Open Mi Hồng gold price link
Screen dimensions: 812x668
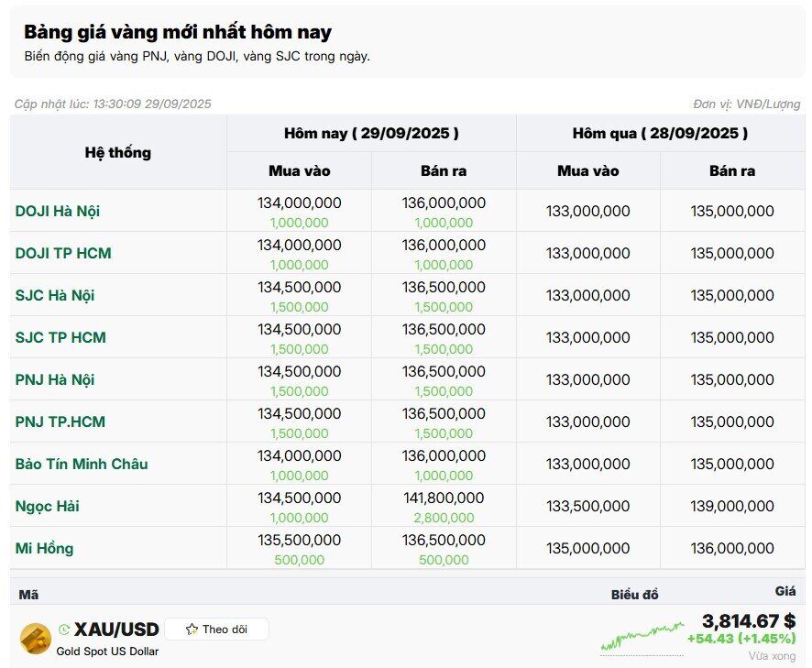44,548
